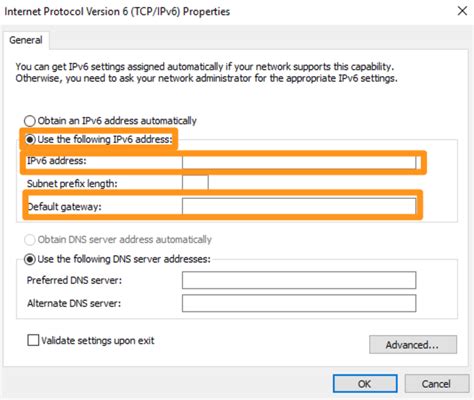Screen dimensions: 474x400
Task: Click the dialog title bar text
Action: click(117, 12)
